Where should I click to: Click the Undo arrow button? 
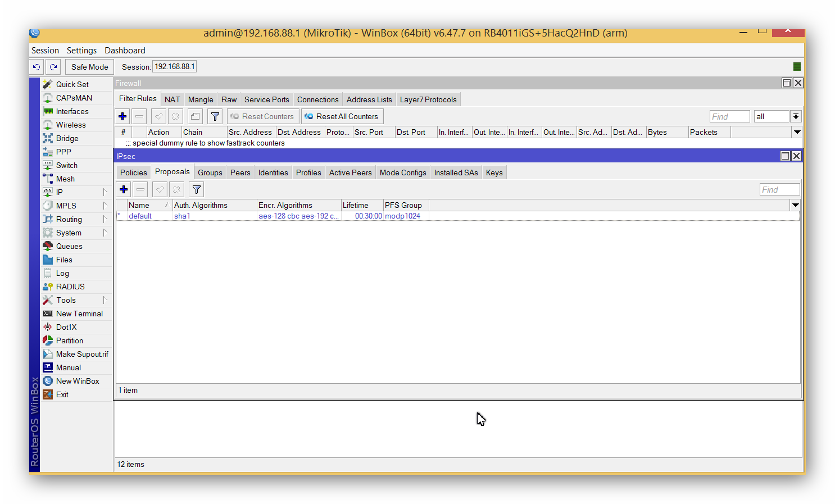pos(37,67)
